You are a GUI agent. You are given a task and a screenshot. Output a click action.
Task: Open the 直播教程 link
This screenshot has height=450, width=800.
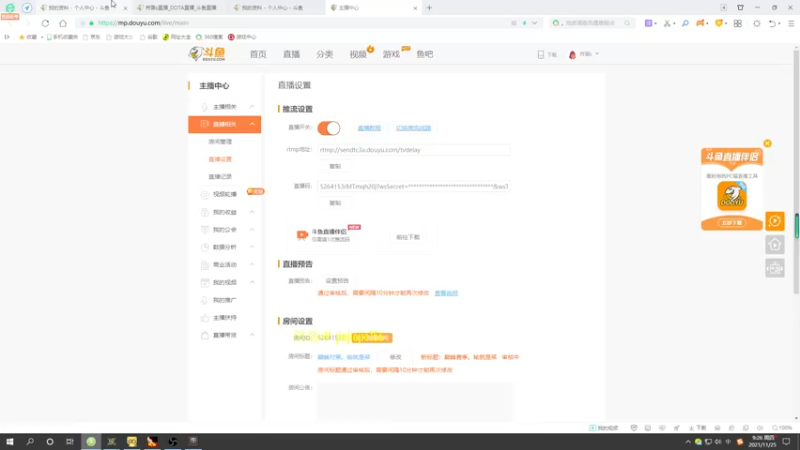[369, 128]
